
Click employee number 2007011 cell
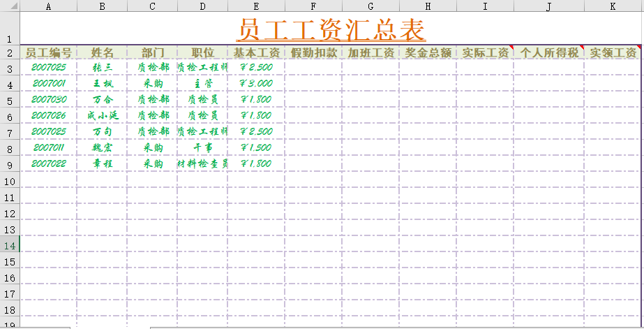click(48, 148)
